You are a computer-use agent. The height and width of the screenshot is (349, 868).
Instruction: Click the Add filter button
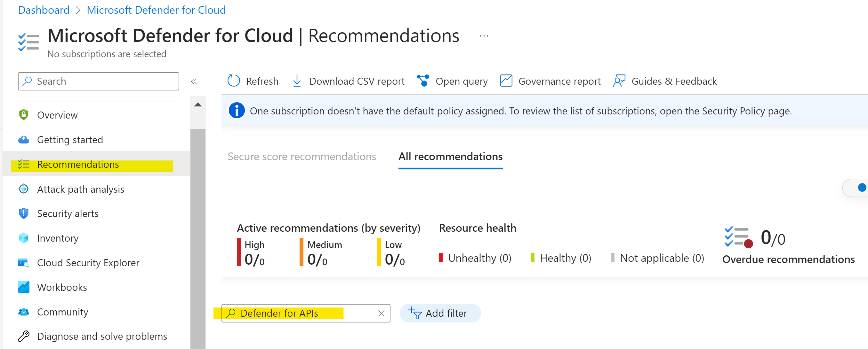(x=440, y=313)
